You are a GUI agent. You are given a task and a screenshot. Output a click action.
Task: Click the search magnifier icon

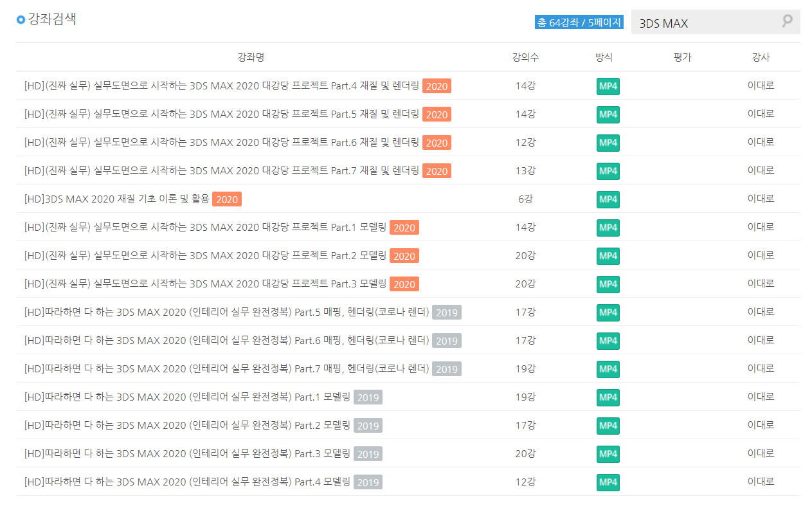(787, 22)
